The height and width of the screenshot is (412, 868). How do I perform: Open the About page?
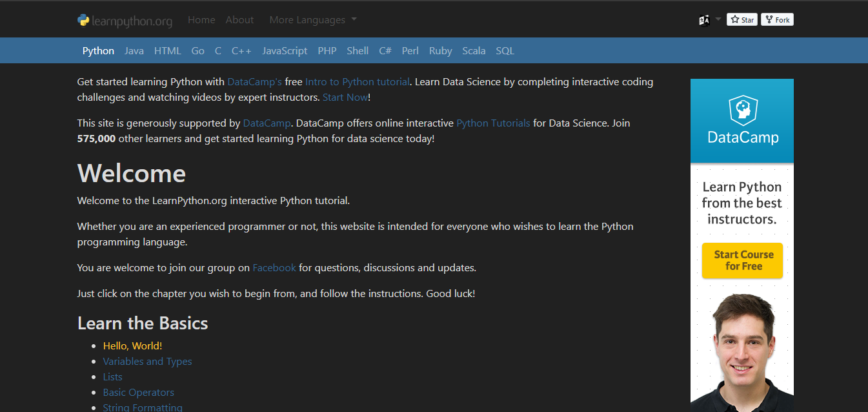(x=239, y=19)
